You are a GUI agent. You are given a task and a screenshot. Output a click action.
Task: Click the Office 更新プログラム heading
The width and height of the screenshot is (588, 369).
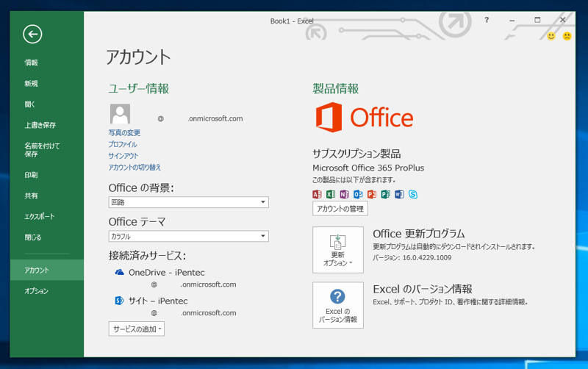418,234
